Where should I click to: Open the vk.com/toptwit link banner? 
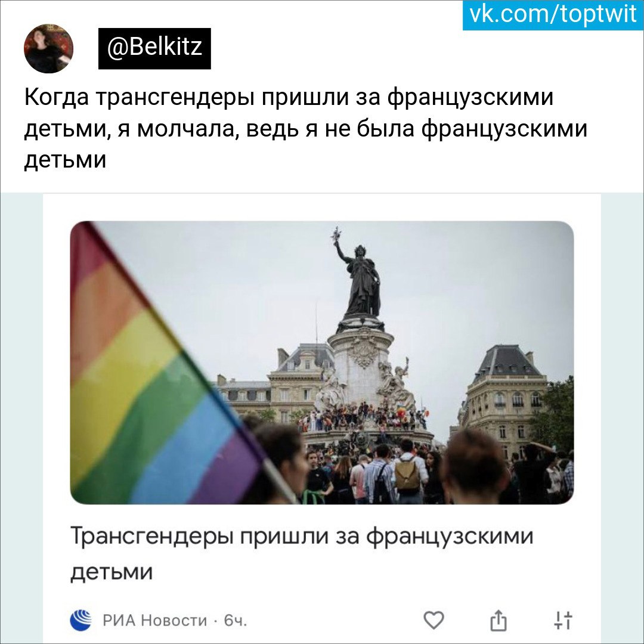pos(553,15)
